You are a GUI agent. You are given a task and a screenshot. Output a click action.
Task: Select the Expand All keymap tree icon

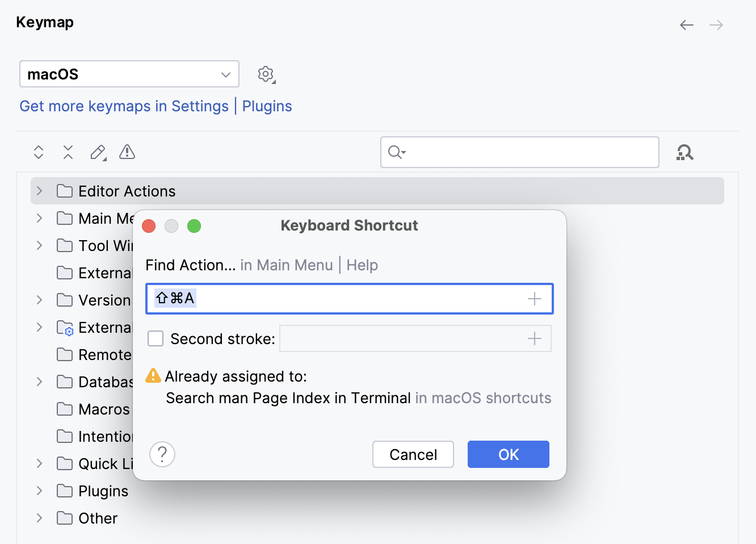pos(38,152)
